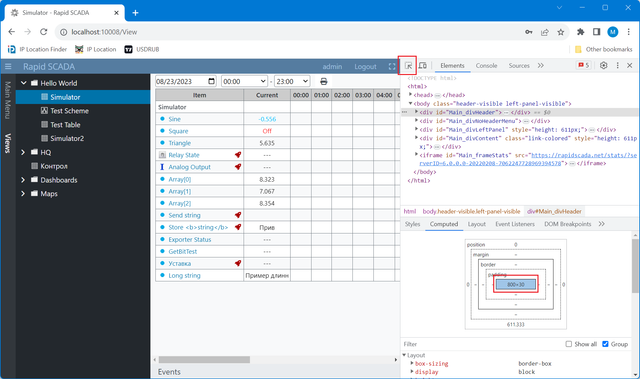Select Test Scheme in the views tree
Image resolution: width=640 pixels, height=379 pixels.
click(69, 111)
